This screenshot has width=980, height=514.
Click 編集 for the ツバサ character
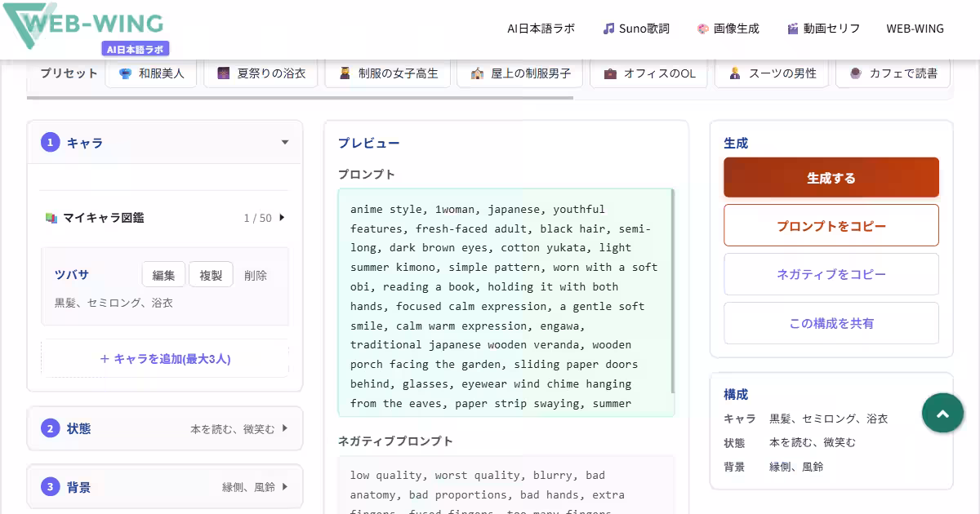163,275
